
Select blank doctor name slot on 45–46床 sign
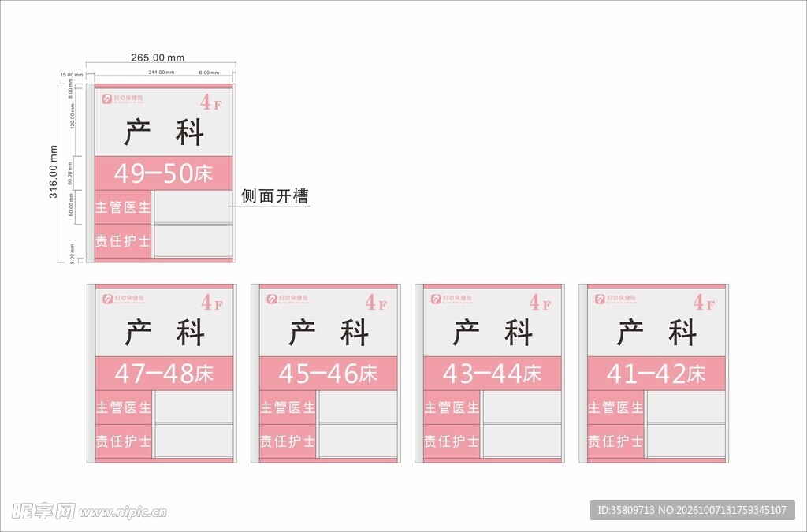pyautogui.click(x=359, y=407)
